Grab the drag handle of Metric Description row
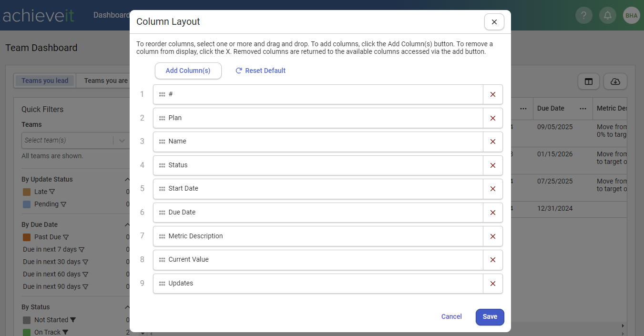644x336 pixels. (x=162, y=236)
